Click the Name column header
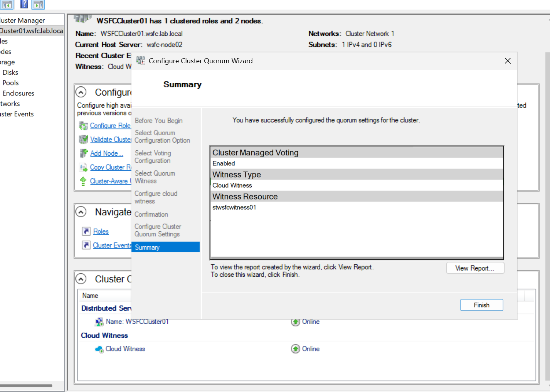This screenshot has height=392, width=550. pyautogui.click(x=90, y=296)
